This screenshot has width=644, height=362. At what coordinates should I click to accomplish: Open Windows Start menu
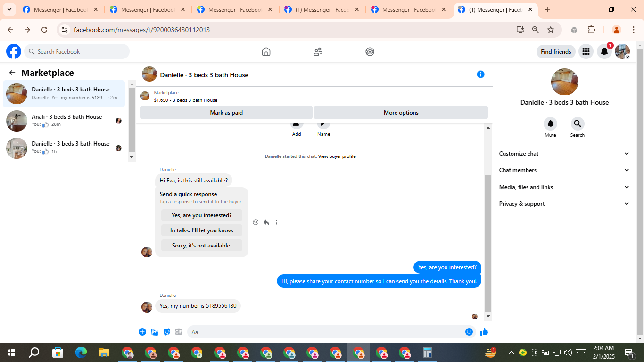[11, 353]
